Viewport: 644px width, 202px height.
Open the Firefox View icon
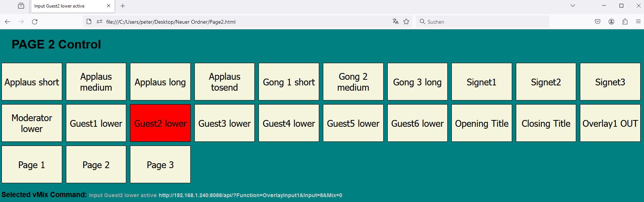tap(21, 6)
